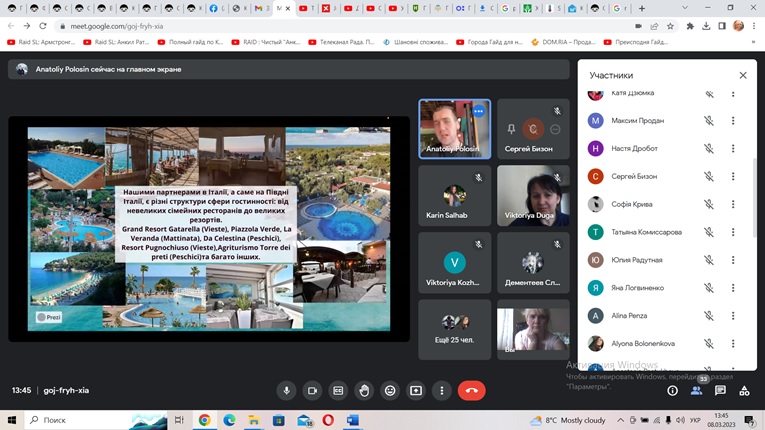
Task: Go back in browser history
Action: [x=11, y=26]
